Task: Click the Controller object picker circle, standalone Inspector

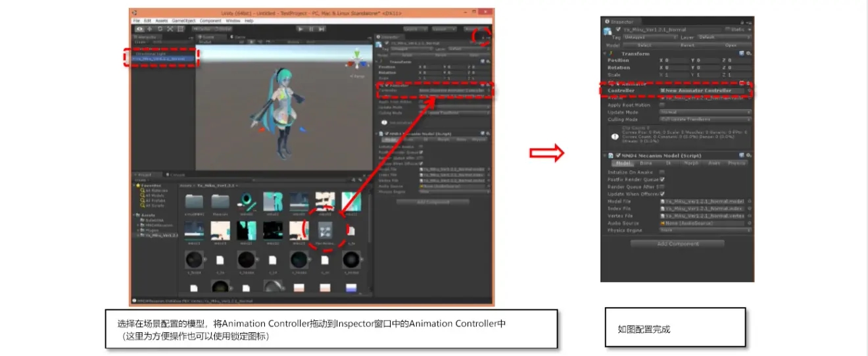Action: click(750, 90)
